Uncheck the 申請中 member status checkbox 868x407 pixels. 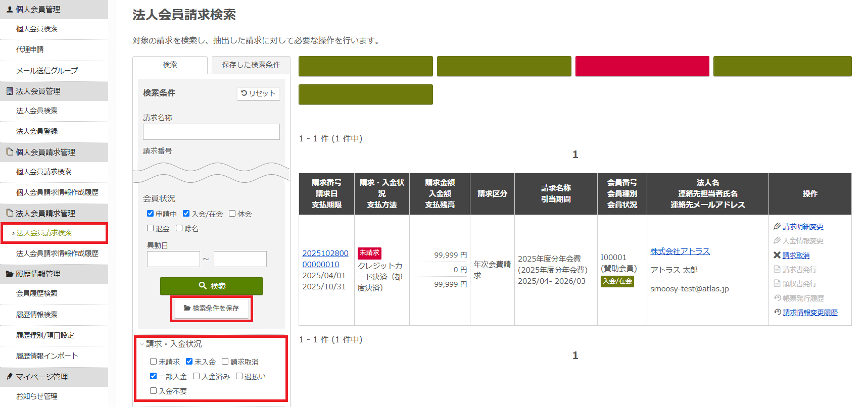[150, 214]
